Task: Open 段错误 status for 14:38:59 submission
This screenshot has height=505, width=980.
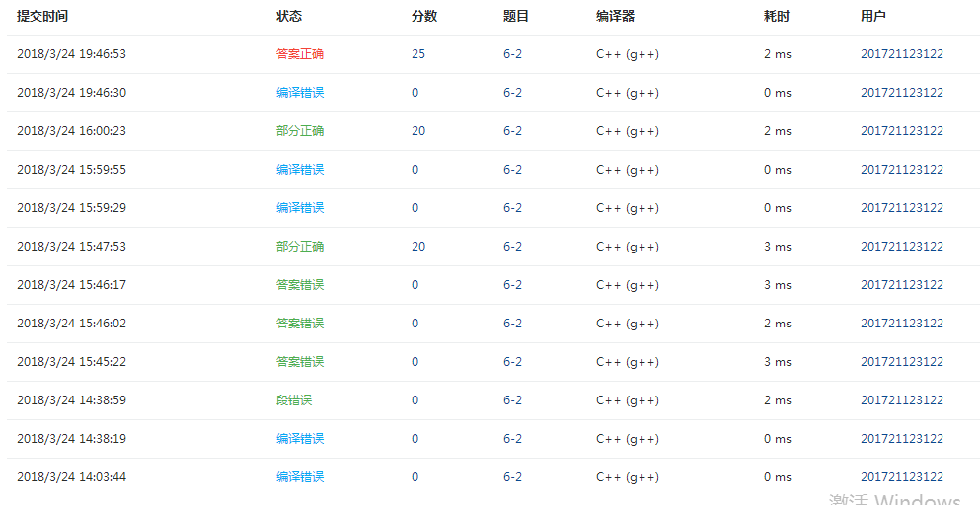Action: click(x=294, y=400)
